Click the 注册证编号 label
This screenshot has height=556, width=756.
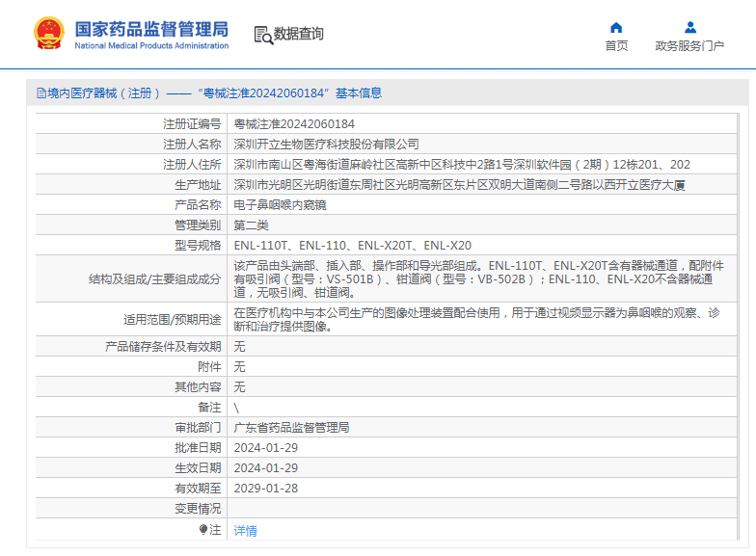[192, 123]
